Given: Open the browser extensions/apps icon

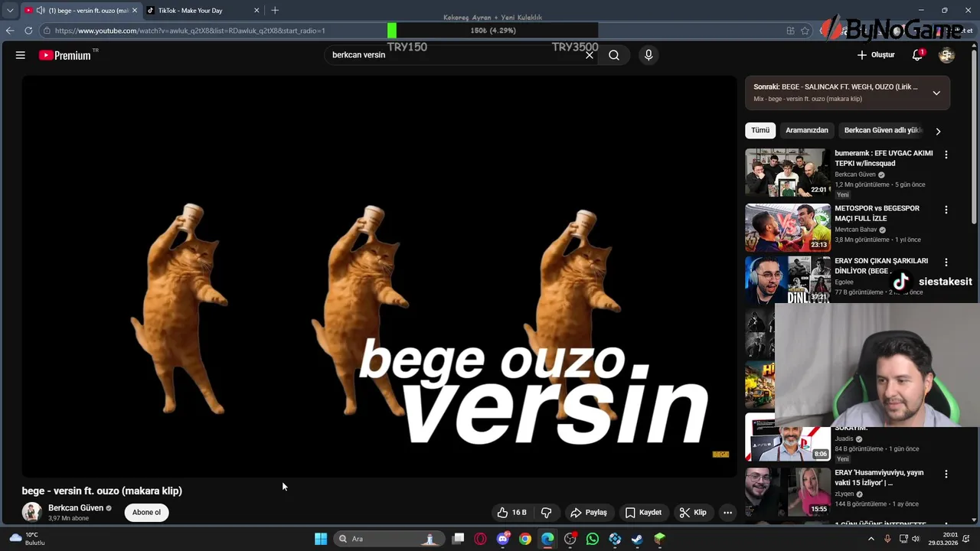Looking at the screenshot, I should (x=790, y=31).
